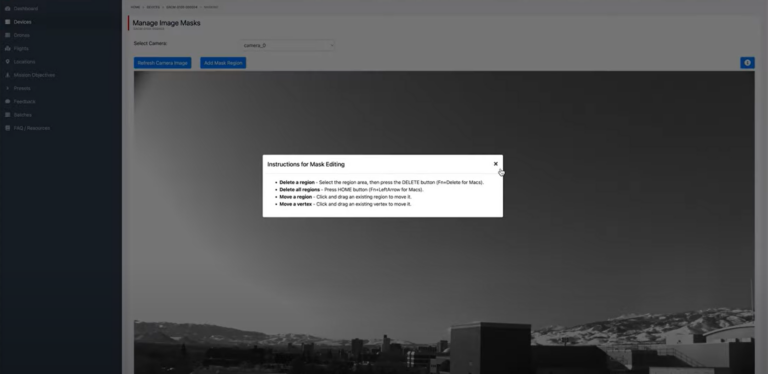This screenshot has width=768, height=374.
Task: Click the FAQ / Resources icon
Action: click(x=7, y=128)
